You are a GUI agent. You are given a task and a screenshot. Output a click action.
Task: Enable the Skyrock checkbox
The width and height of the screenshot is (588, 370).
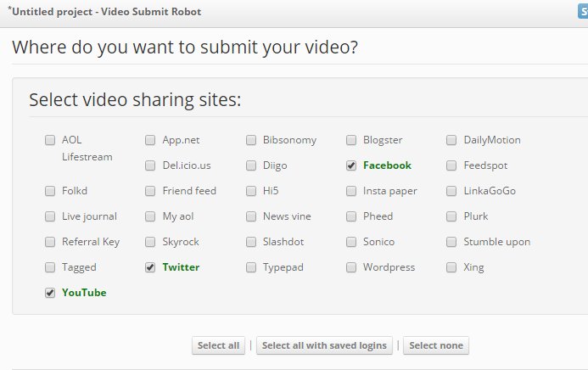coord(150,242)
